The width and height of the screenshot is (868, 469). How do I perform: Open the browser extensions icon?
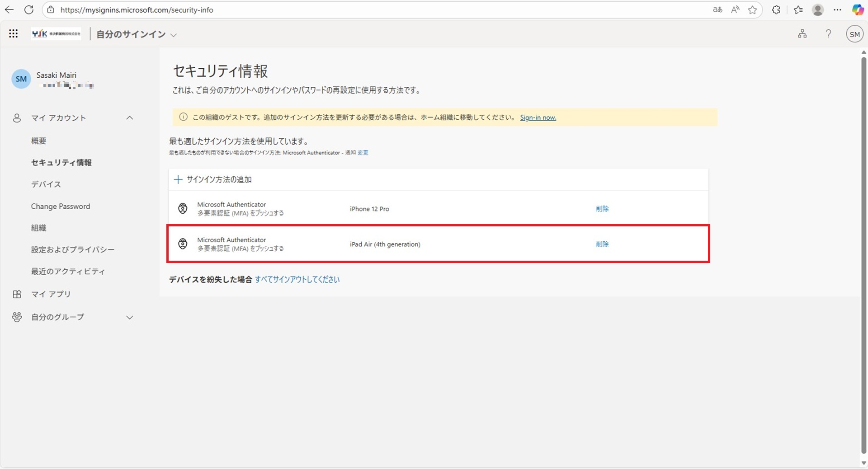pyautogui.click(x=776, y=10)
